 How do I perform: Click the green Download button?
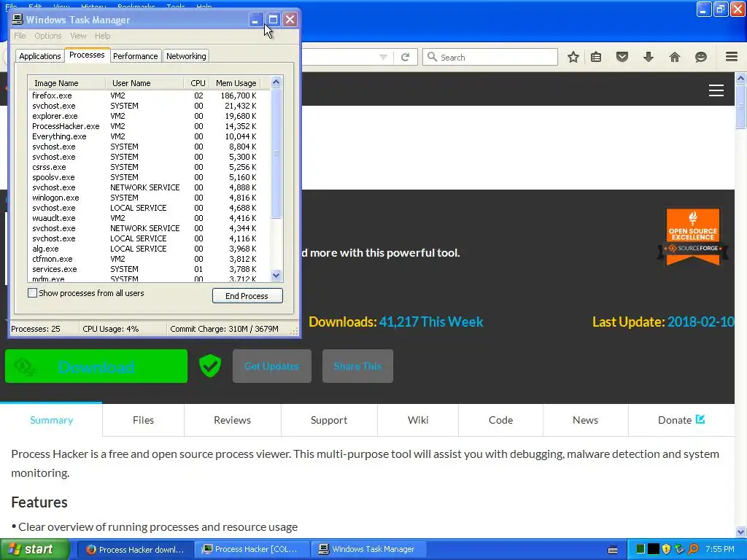pyautogui.click(x=96, y=366)
